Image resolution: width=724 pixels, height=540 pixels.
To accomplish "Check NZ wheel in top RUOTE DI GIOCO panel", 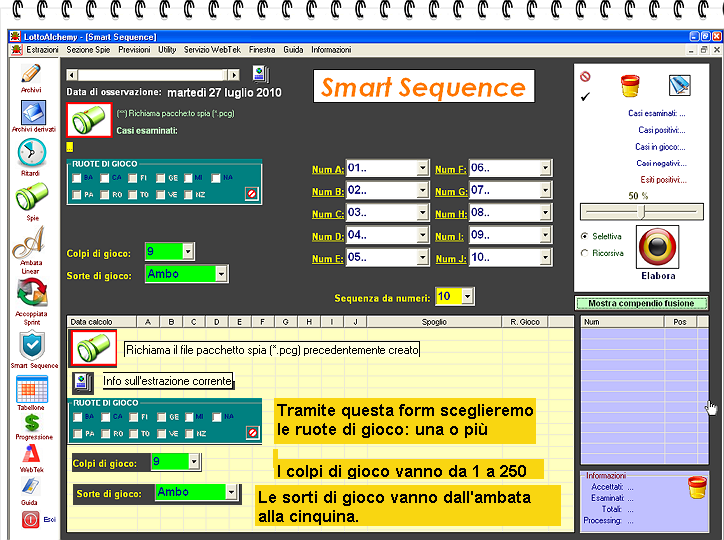I will 188,195.
